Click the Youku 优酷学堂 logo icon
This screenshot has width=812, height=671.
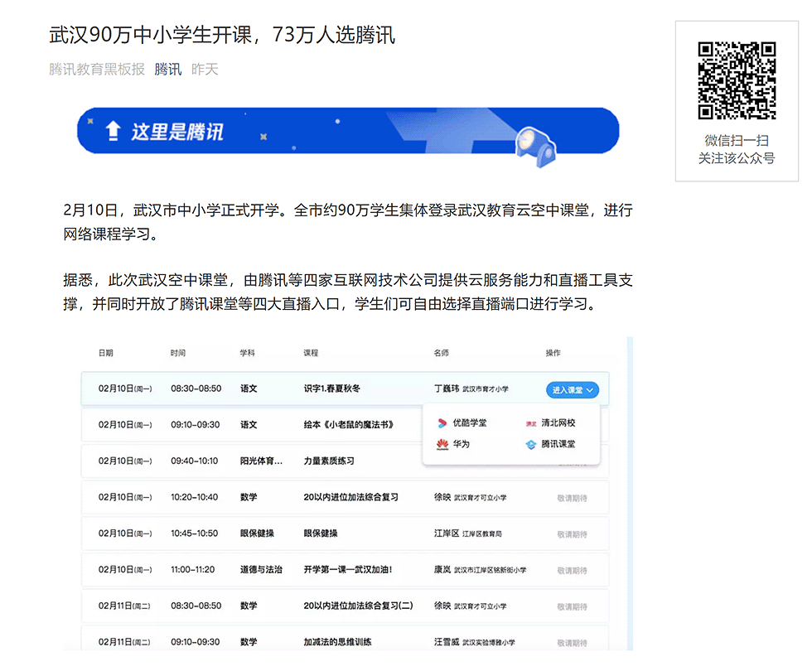442,423
